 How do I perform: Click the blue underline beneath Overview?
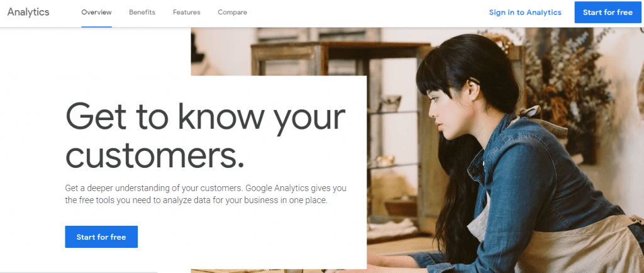(x=96, y=26)
